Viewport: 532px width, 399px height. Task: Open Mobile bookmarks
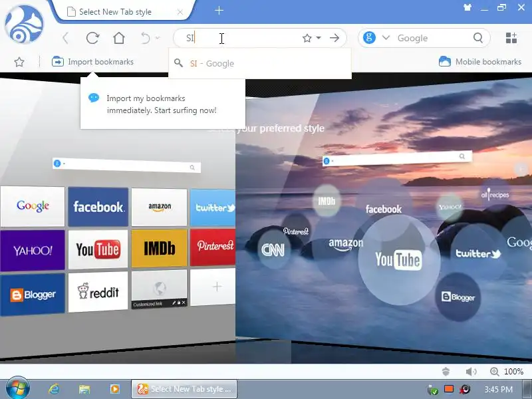click(479, 61)
